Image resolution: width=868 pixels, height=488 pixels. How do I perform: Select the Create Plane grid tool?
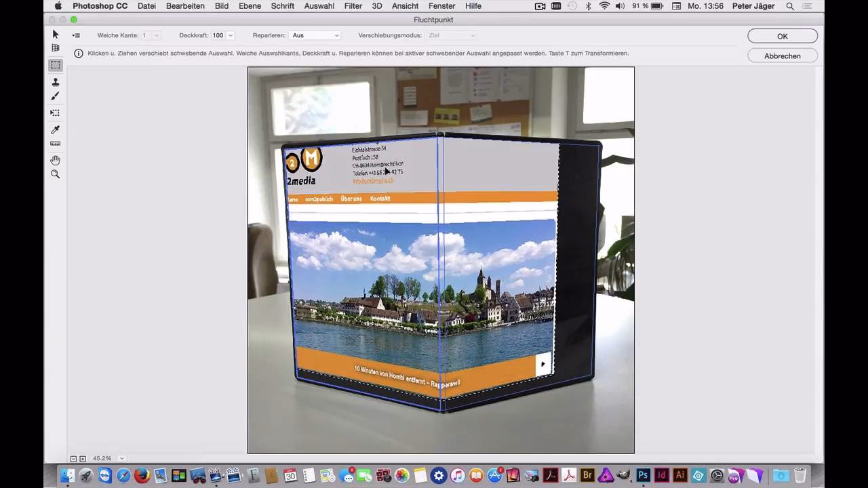coord(55,47)
